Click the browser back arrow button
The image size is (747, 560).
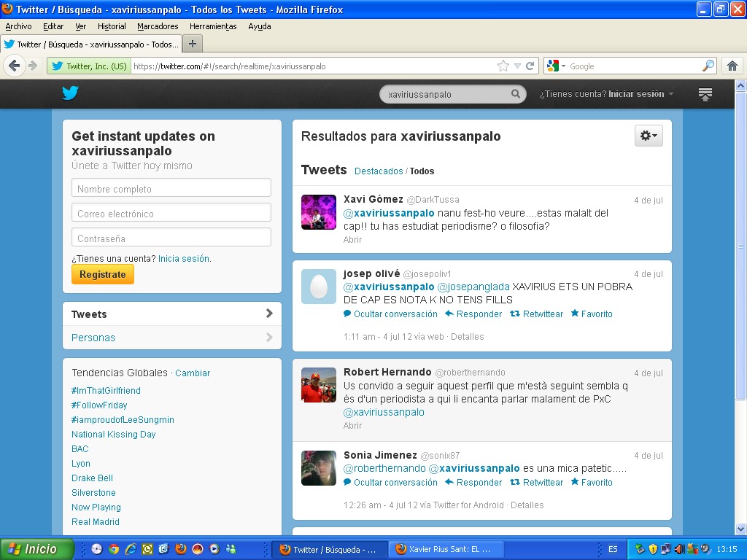coord(15,66)
